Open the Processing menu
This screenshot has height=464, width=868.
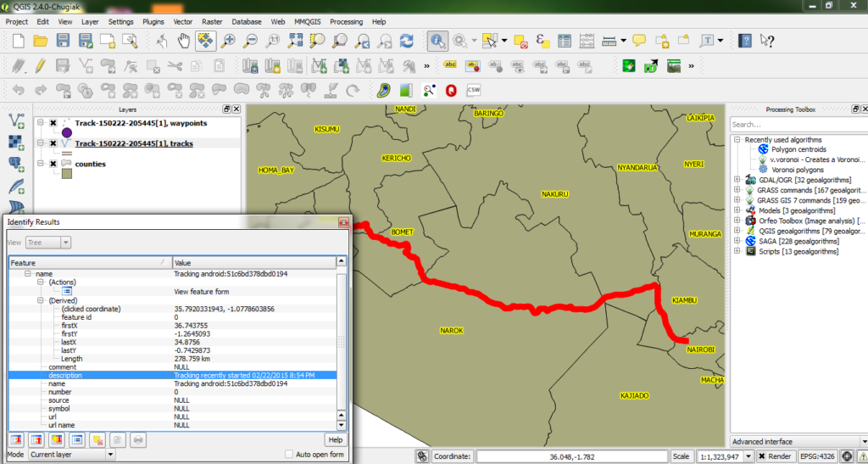[x=346, y=21]
